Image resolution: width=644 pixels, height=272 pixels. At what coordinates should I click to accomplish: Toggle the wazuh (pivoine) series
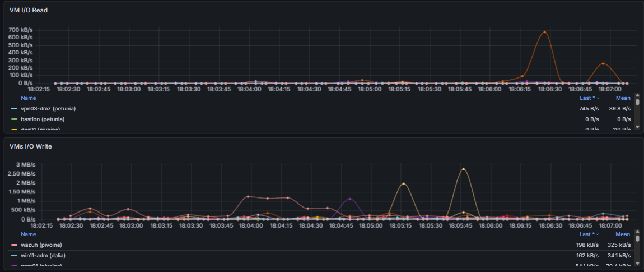point(43,245)
